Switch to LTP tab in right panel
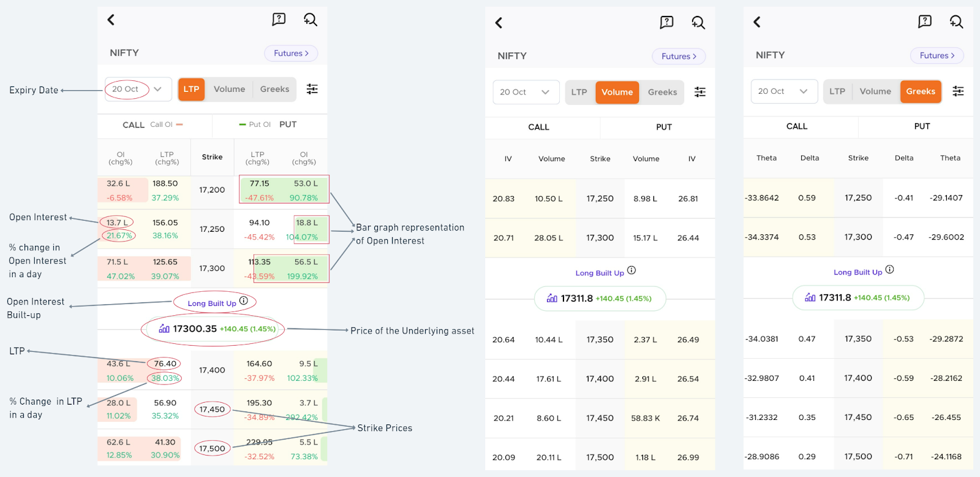The image size is (980, 477). point(837,91)
